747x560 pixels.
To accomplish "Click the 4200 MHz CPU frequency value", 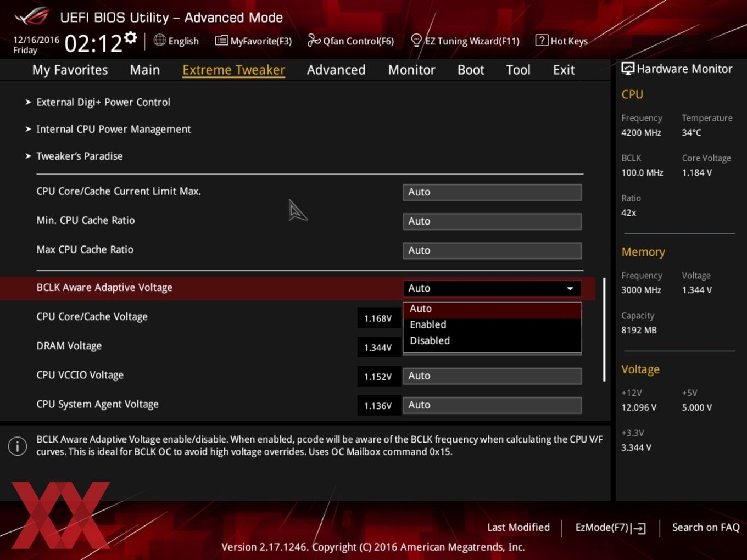I will point(641,132).
